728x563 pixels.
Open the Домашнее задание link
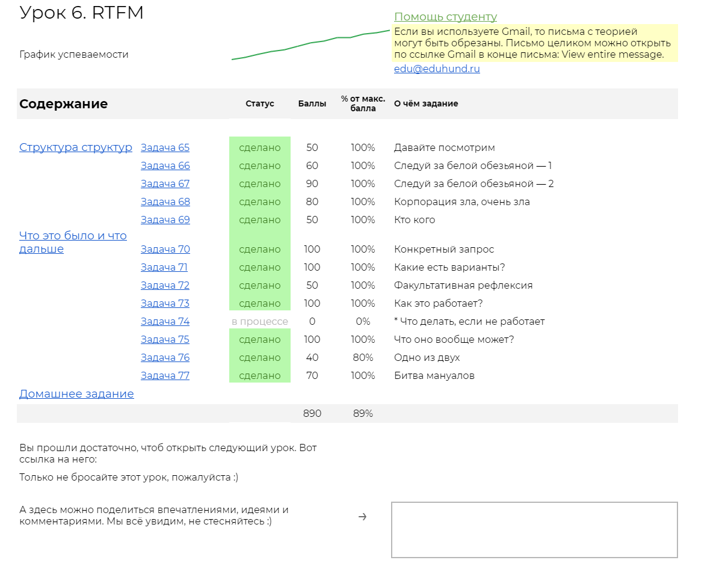click(76, 393)
